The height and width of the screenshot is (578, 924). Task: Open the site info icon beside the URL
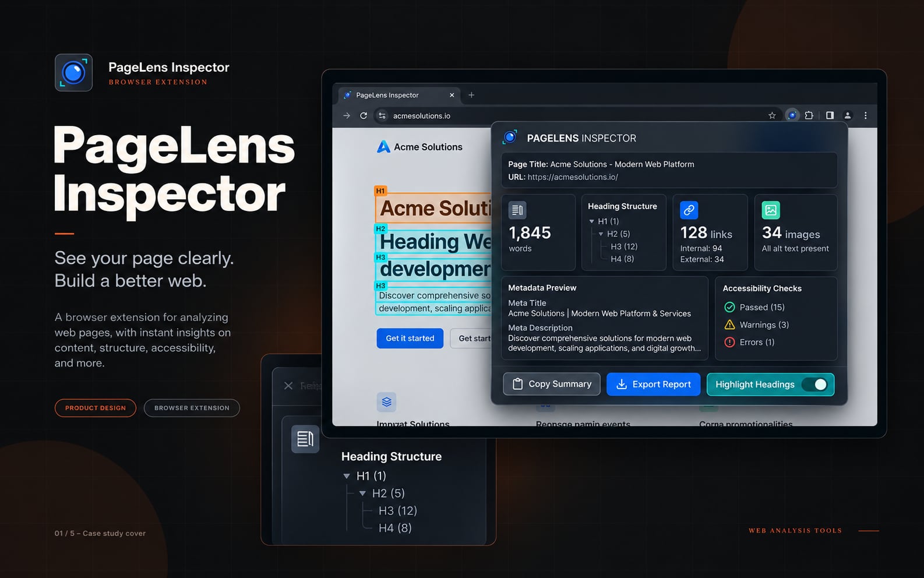click(x=382, y=115)
